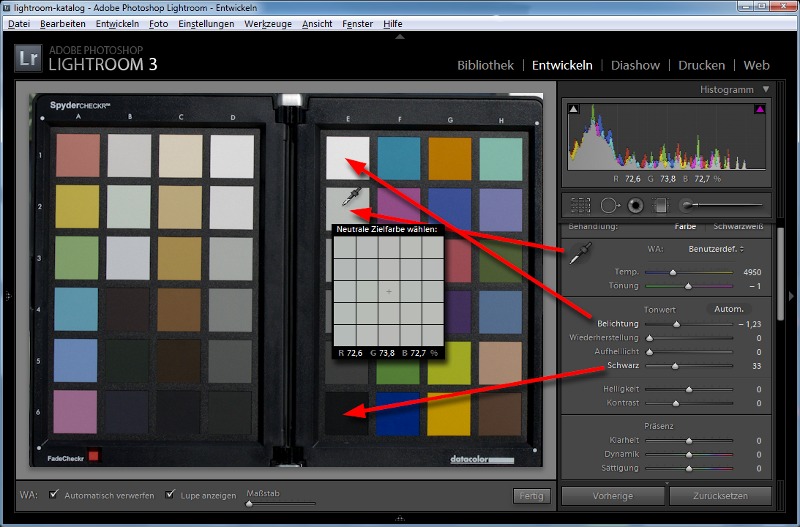Image resolution: width=800 pixels, height=527 pixels.
Task: Click the white patch on the color checker
Action: coord(345,157)
